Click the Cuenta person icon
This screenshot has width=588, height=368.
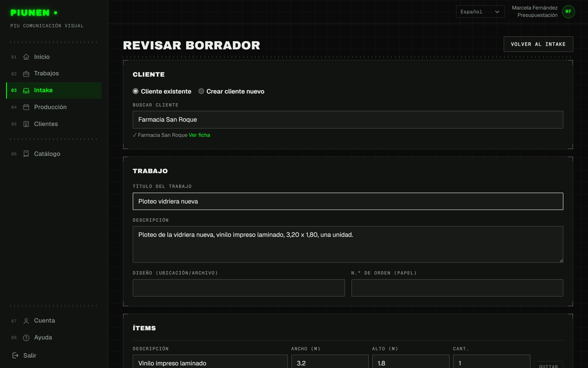point(26,321)
